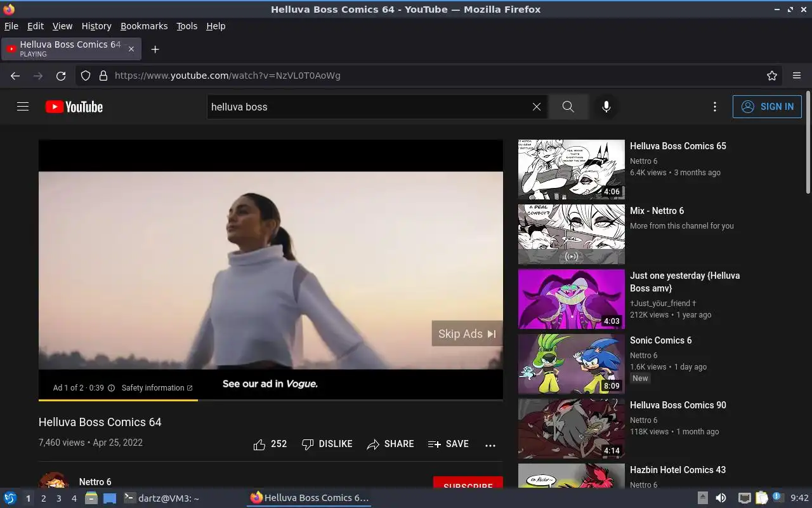Viewport: 812px width, 508px height.
Task: Open the Bookmarks menu
Action: (x=144, y=26)
